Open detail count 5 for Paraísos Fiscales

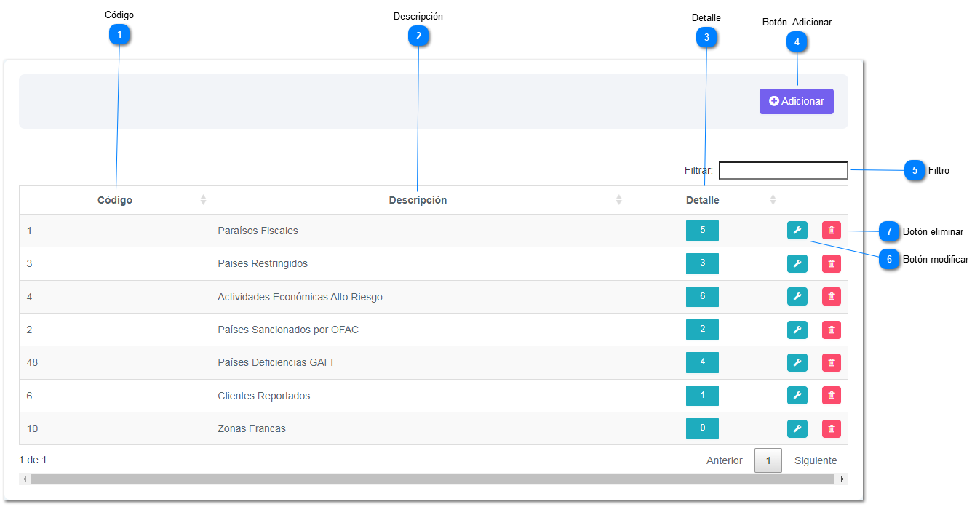tap(702, 231)
